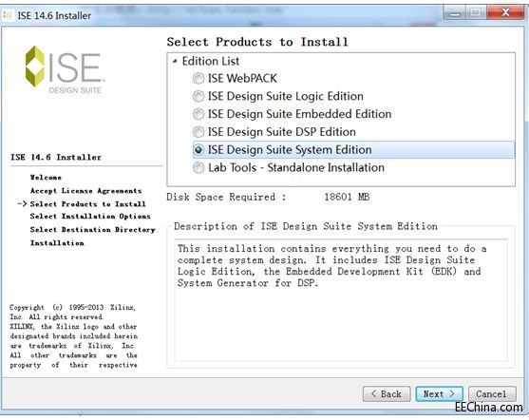
Task: Cancel the ISE installation
Action: [492, 394]
